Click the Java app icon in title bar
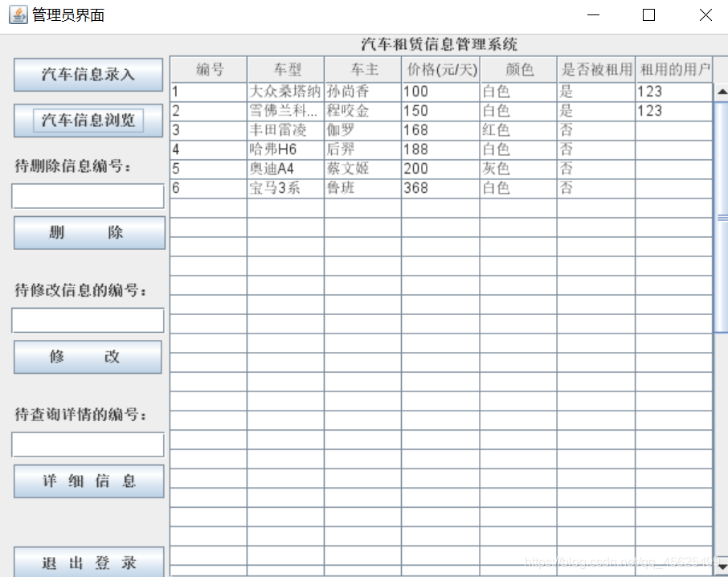This screenshot has width=728, height=577. tap(18, 14)
